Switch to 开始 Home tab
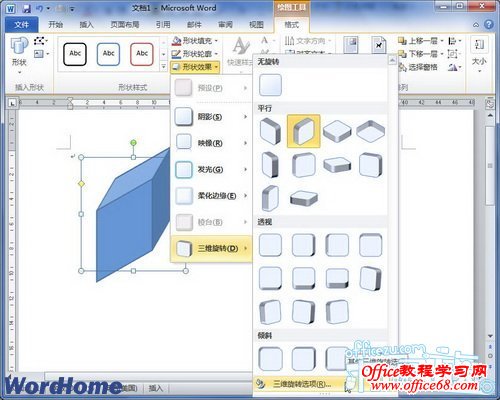 (55, 25)
